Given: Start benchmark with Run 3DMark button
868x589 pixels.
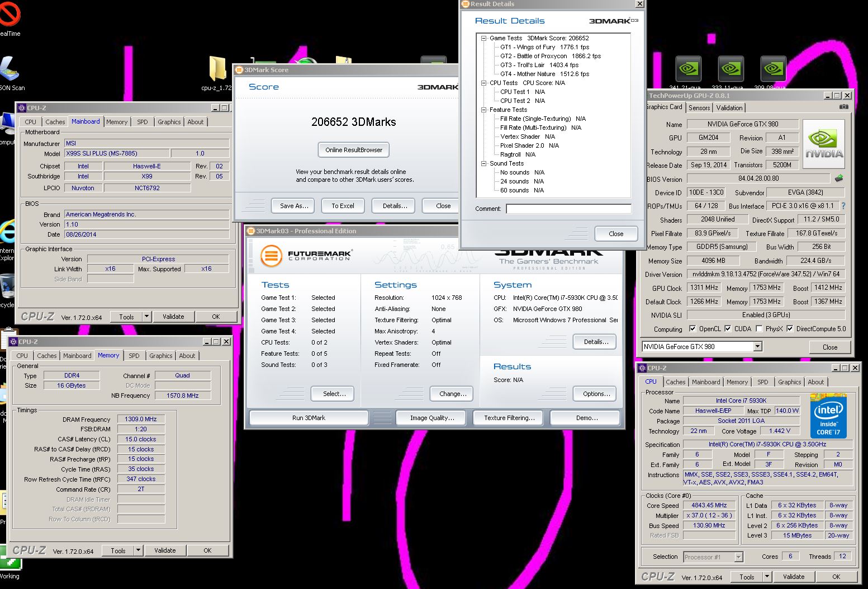Looking at the screenshot, I should click(309, 418).
